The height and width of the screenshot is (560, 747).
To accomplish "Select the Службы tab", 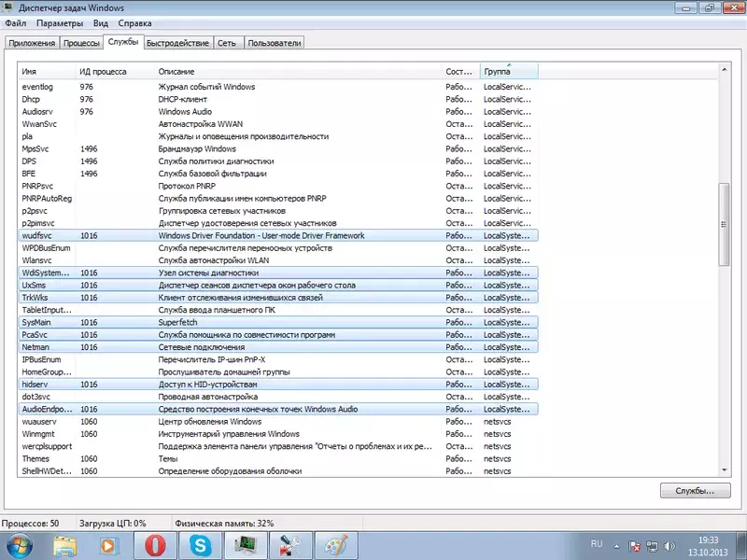I will (x=123, y=41).
